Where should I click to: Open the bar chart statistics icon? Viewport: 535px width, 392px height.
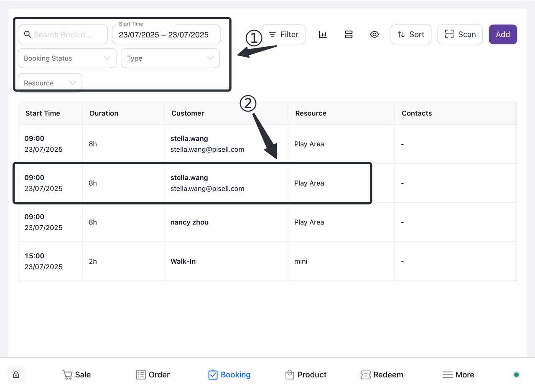[x=323, y=35]
